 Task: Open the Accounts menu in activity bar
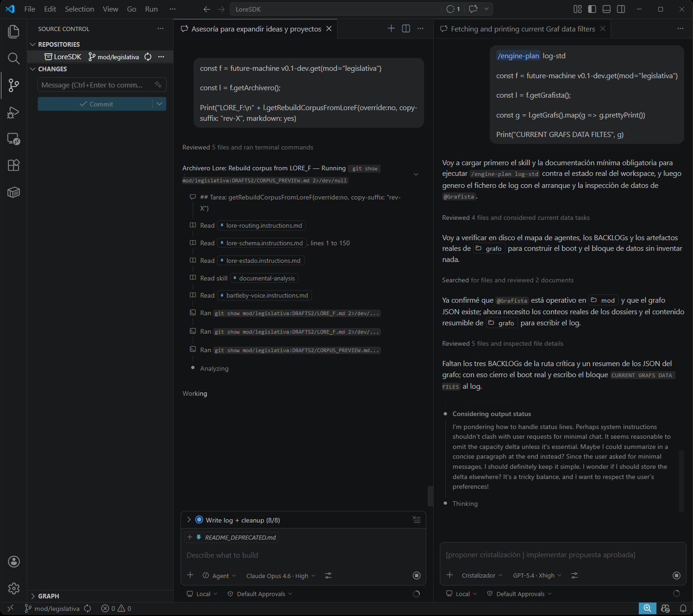point(14,561)
